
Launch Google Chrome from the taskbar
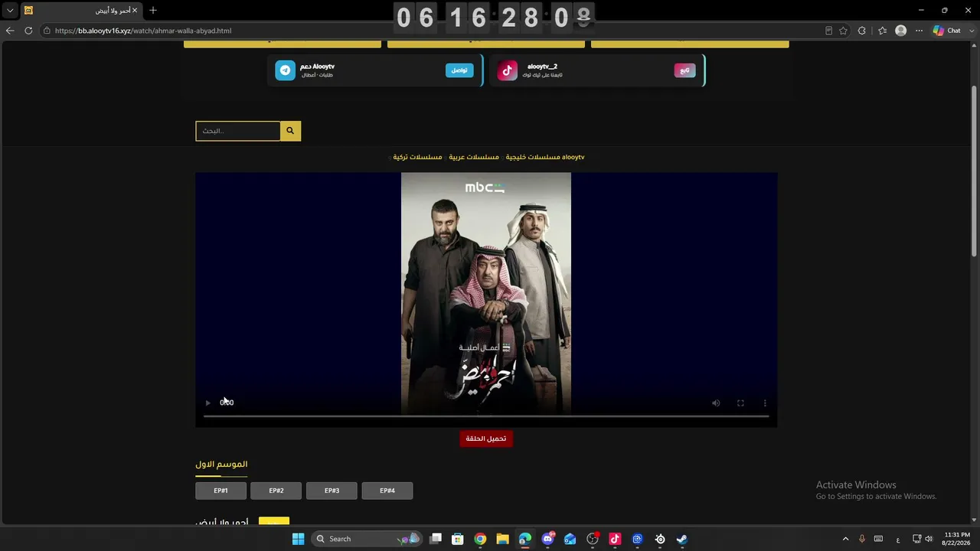(480, 539)
